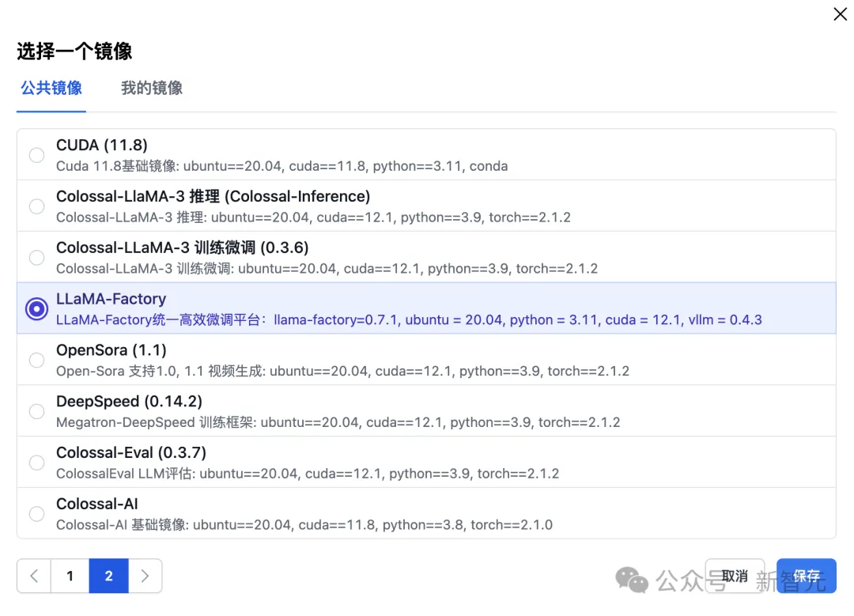The width and height of the screenshot is (854, 616).
Task: Toggle the LLaMA-Factory radio button
Action: coord(36,309)
